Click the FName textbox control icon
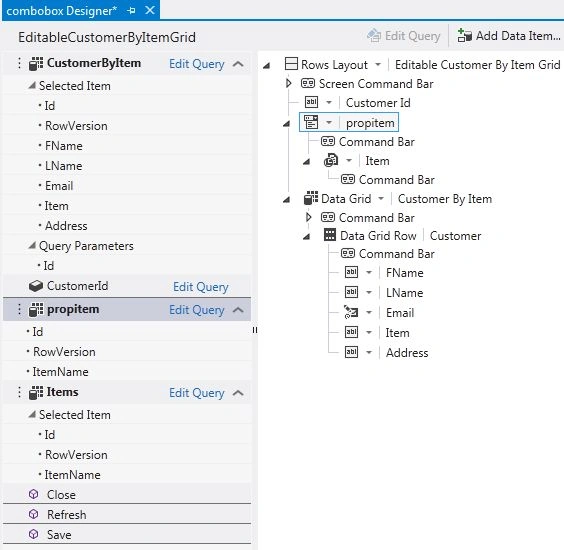Image resolution: width=564 pixels, height=550 pixels. coord(351,272)
